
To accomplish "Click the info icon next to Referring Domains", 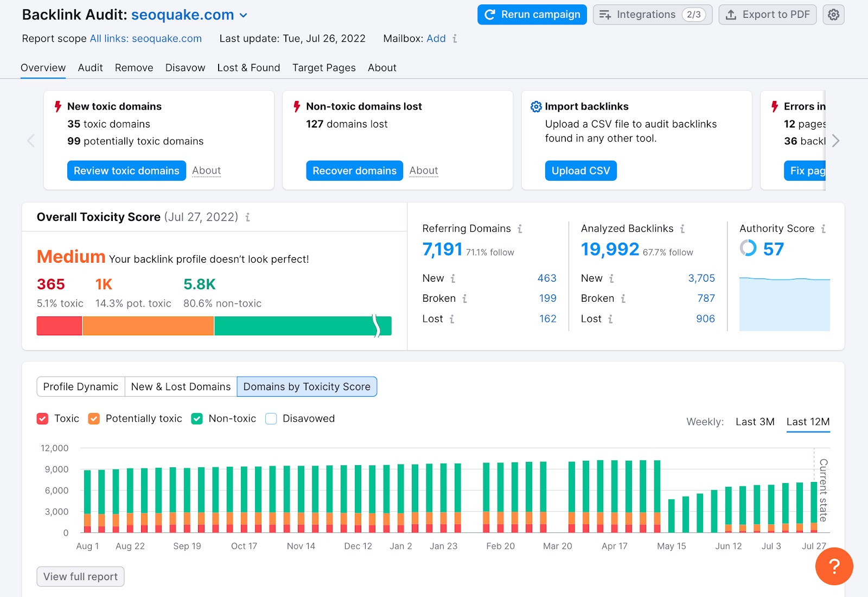I will pyautogui.click(x=521, y=228).
